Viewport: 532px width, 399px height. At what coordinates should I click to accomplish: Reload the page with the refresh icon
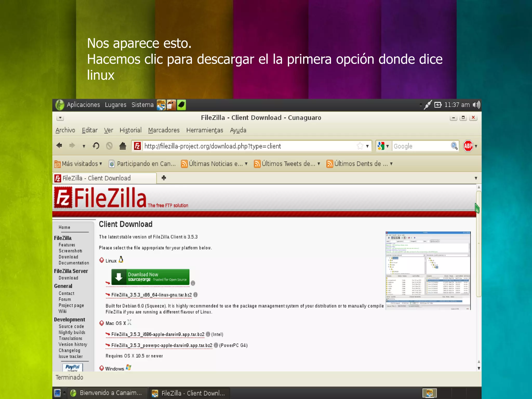(x=96, y=146)
